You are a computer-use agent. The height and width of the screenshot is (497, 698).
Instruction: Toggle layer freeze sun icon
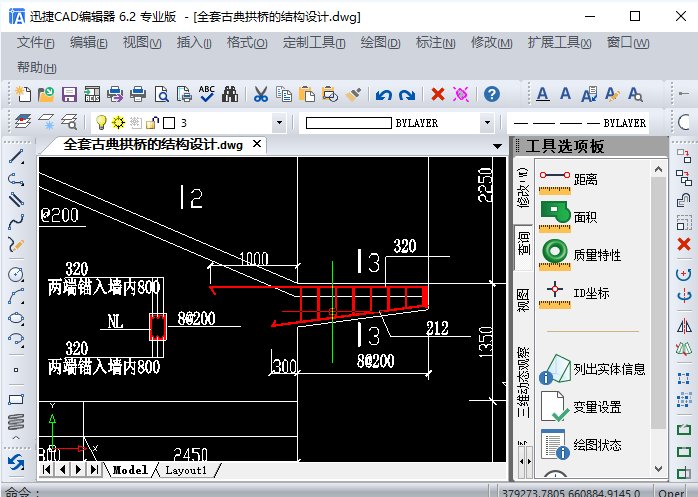click(118, 122)
